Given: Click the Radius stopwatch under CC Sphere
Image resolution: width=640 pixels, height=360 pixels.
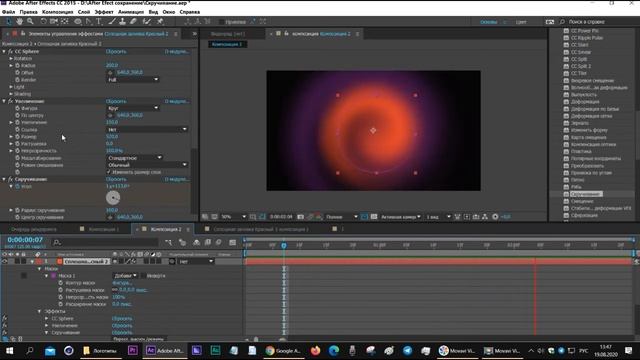Looking at the screenshot, I should [x=18, y=65].
